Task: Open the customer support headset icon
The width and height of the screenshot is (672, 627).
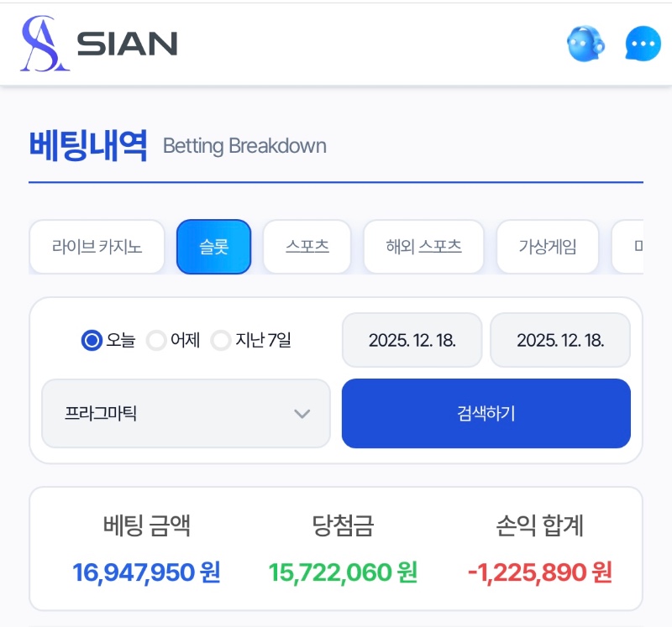Action: (585, 43)
